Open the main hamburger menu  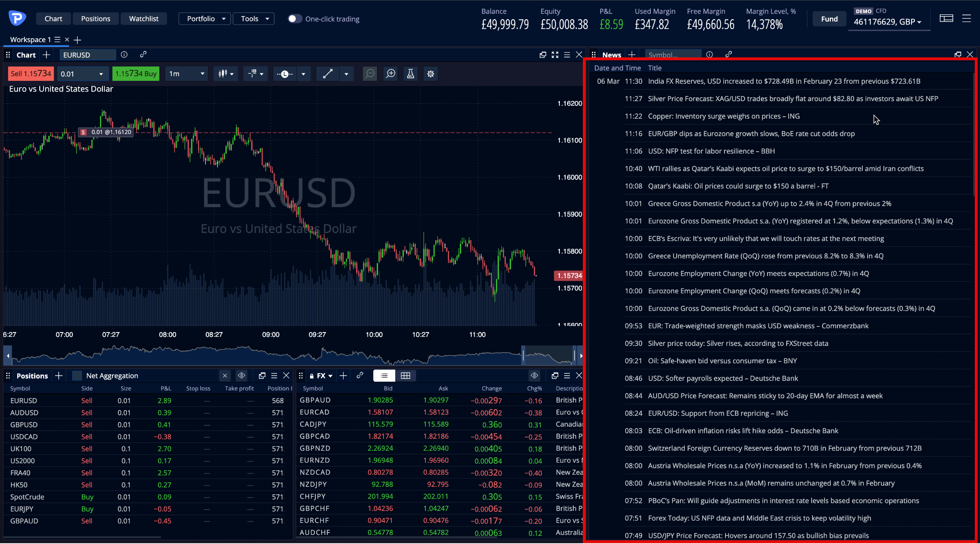point(967,18)
